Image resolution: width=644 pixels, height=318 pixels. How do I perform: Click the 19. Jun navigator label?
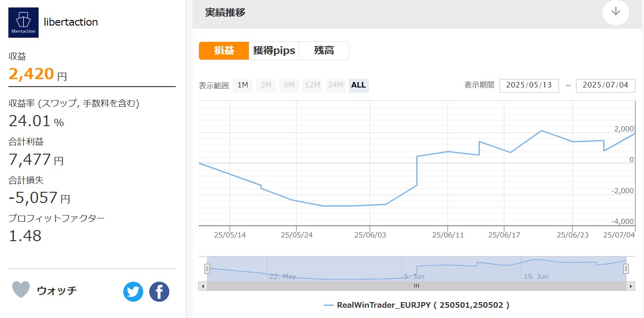536,277
